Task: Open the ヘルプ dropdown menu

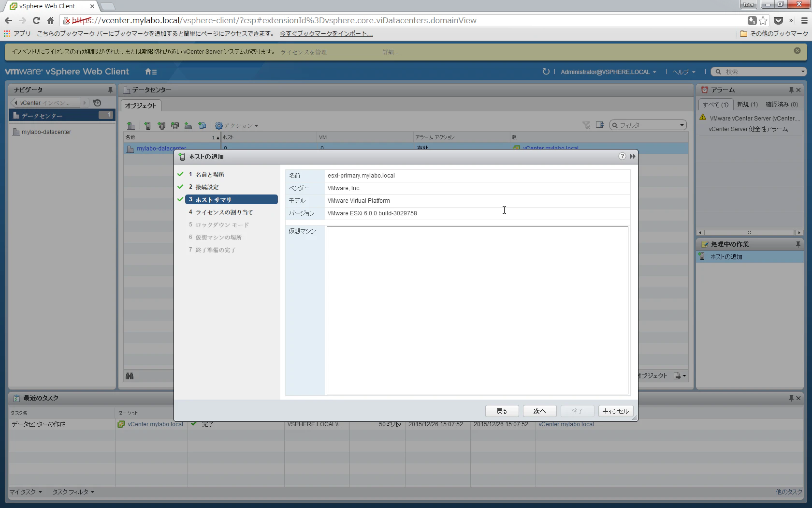Action: tap(684, 72)
